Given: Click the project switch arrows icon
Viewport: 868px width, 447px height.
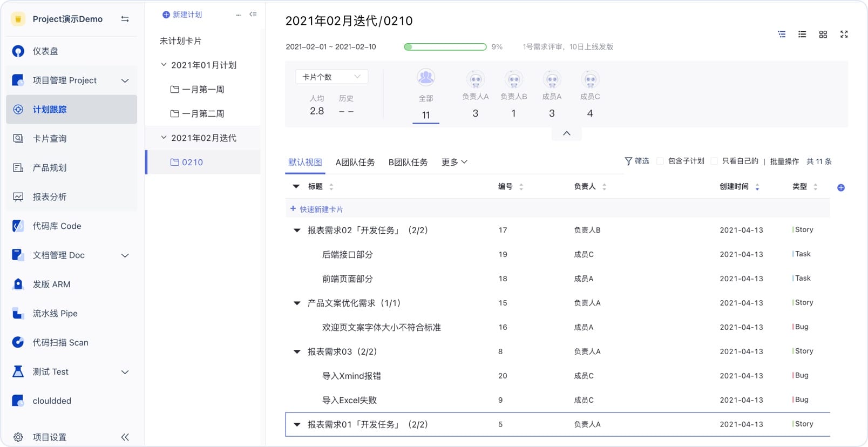Looking at the screenshot, I should point(125,19).
